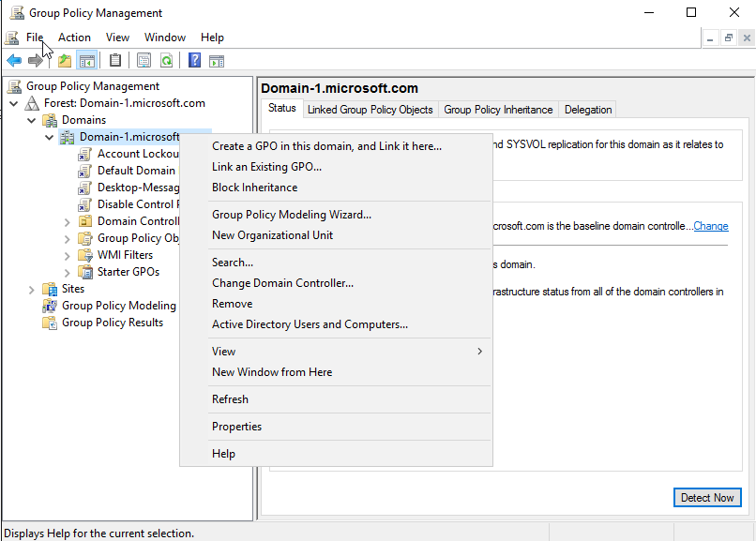
Task: Open the Help menu in menu bar
Action: pos(212,38)
